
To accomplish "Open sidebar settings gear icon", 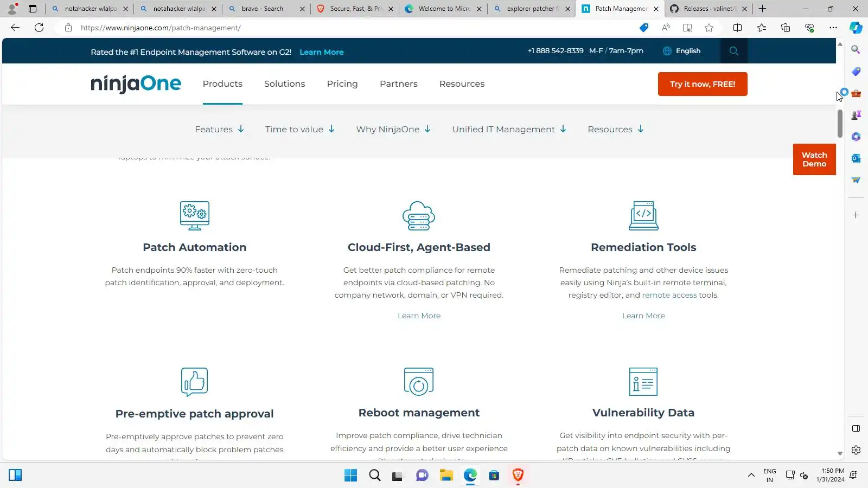I will point(856,450).
